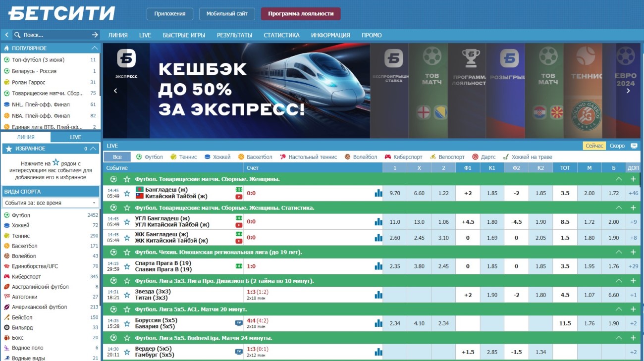This screenshot has width=644, height=361.
Task: Click the Betcity logo
Action: 62,13
